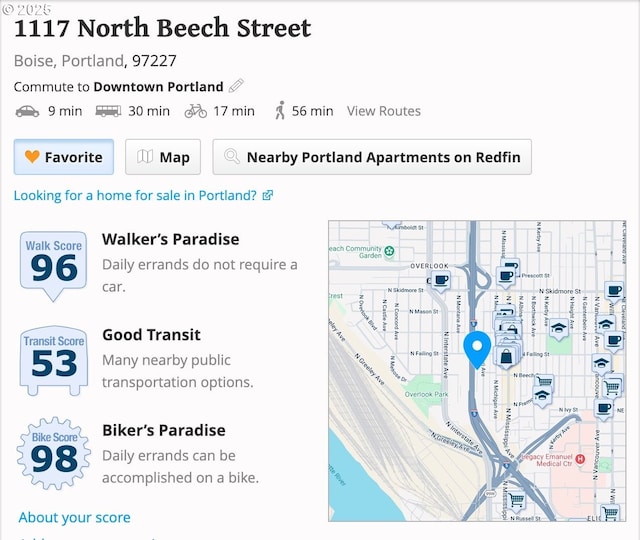Click the Bike Score 98 badge
Screen dimensions: 640x540
coord(54,453)
